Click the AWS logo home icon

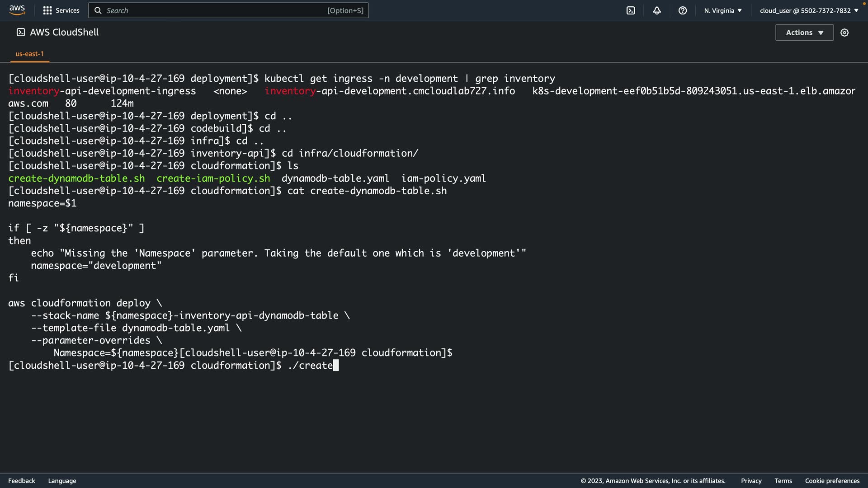click(17, 10)
